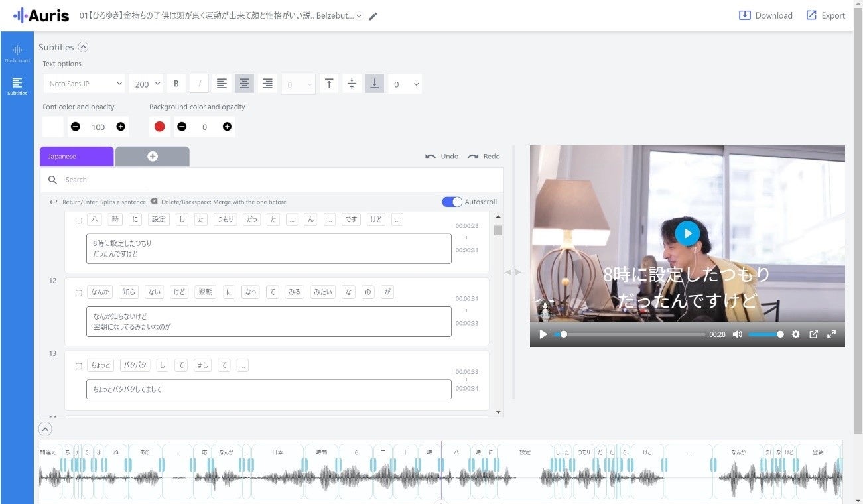
Task: Undo the last edit
Action: tap(442, 157)
